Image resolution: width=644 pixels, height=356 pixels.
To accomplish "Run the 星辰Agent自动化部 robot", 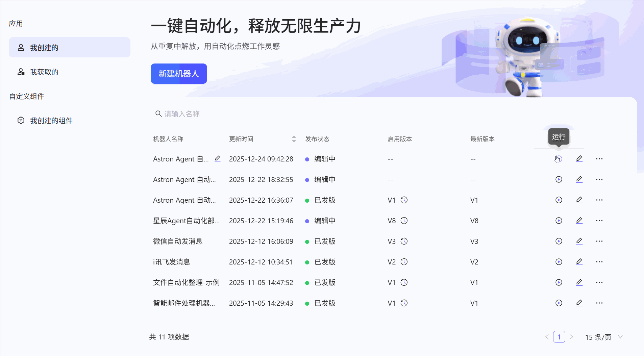I will click(559, 221).
